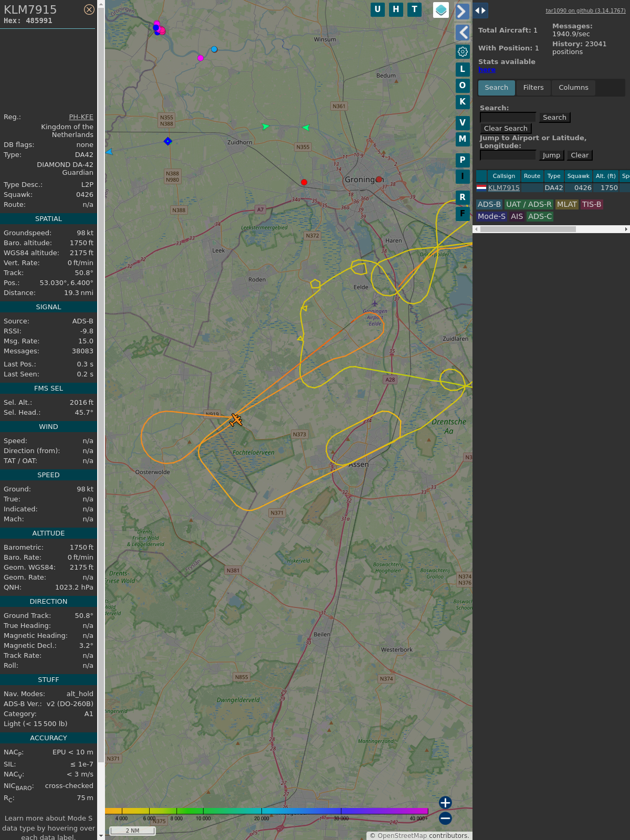The width and height of the screenshot is (630, 840).
Task: Click the table horizontal scrollbar right arrow
Action: (x=626, y=229)
